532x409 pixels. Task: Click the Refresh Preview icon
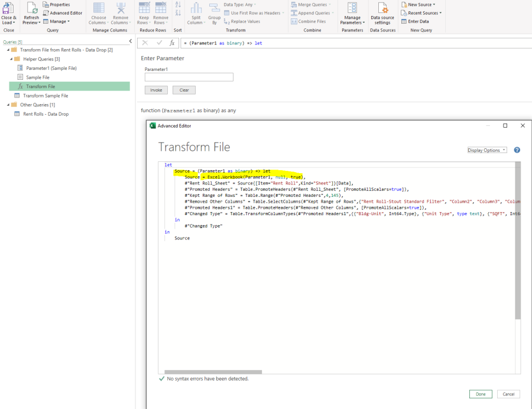(31, 8)
